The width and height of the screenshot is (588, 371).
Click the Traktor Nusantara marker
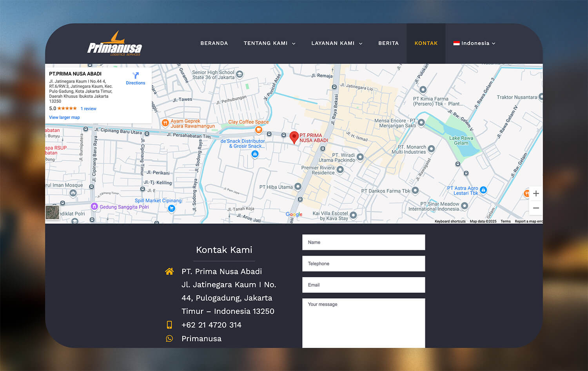pos(541,96)
